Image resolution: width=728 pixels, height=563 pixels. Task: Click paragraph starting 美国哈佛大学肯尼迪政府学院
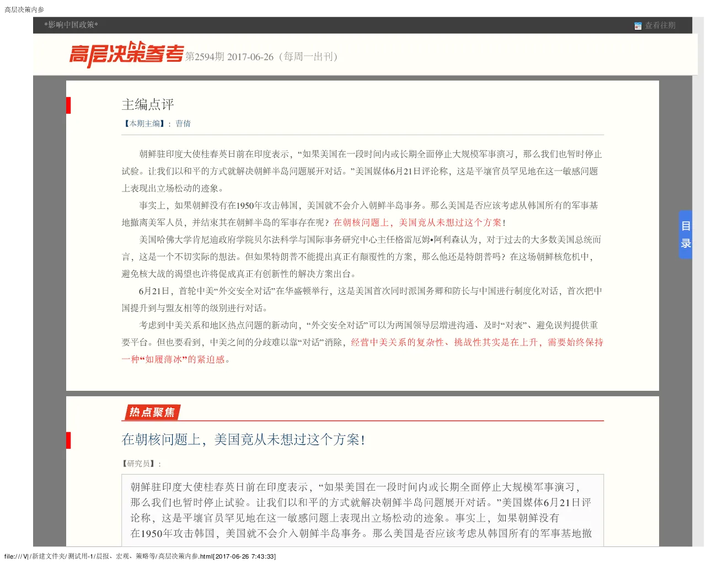362,257
